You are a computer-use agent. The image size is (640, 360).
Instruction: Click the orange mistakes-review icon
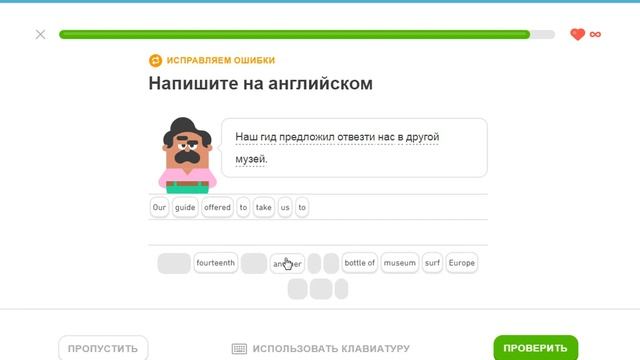(156, 60)
